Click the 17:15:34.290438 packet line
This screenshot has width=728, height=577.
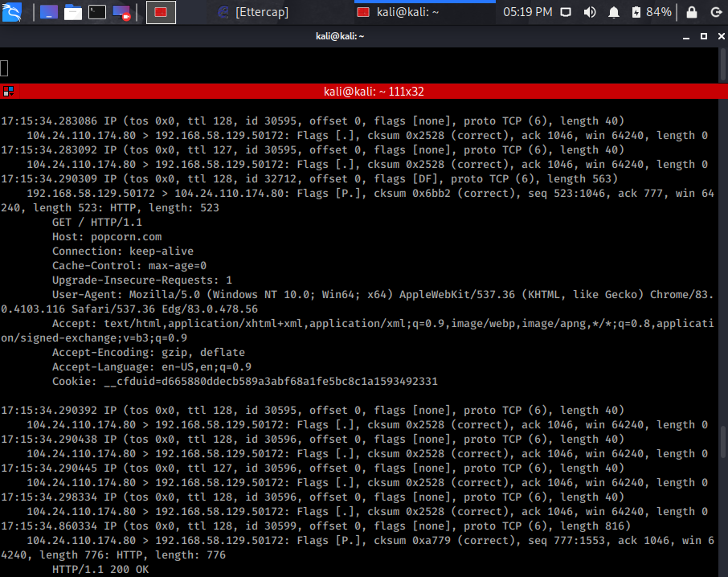tap(313, 439)
